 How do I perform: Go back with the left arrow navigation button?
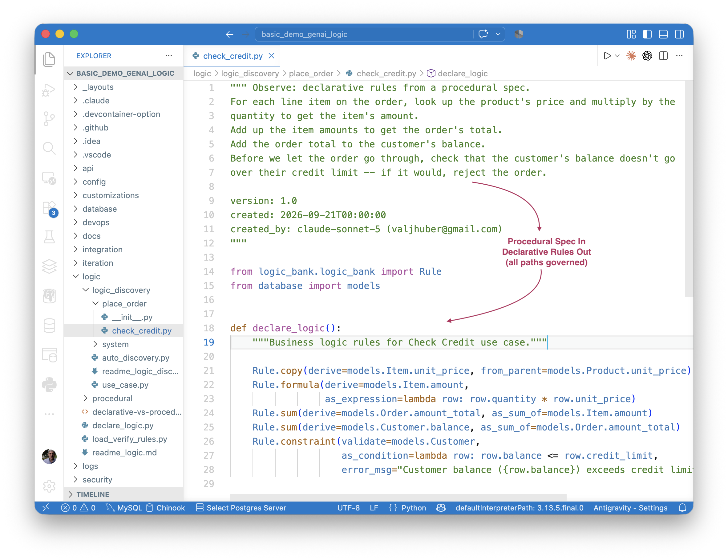click(229, 34)
